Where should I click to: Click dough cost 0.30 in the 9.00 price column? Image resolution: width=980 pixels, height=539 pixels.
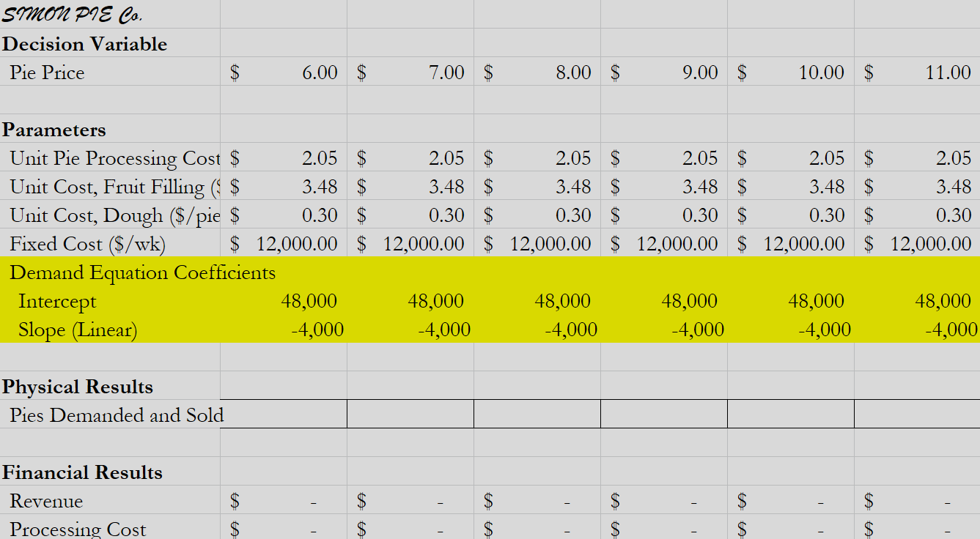pos(664,215)
